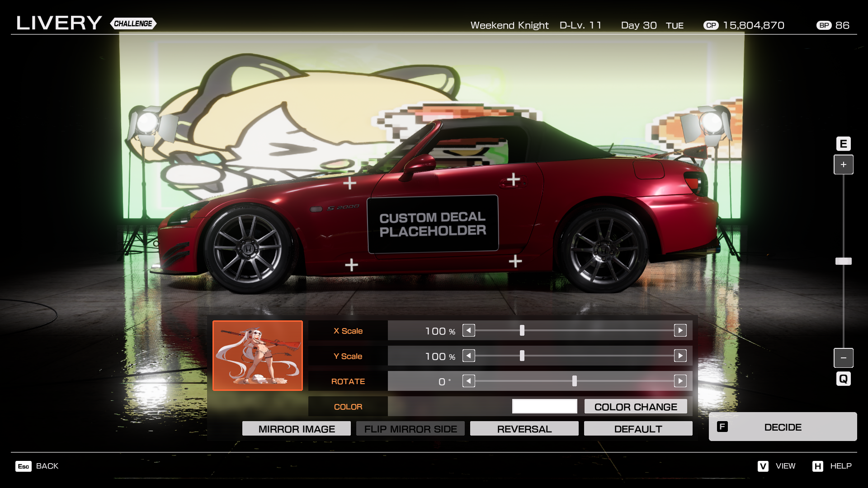Click the white color swatch

click(x=544, y=406)
